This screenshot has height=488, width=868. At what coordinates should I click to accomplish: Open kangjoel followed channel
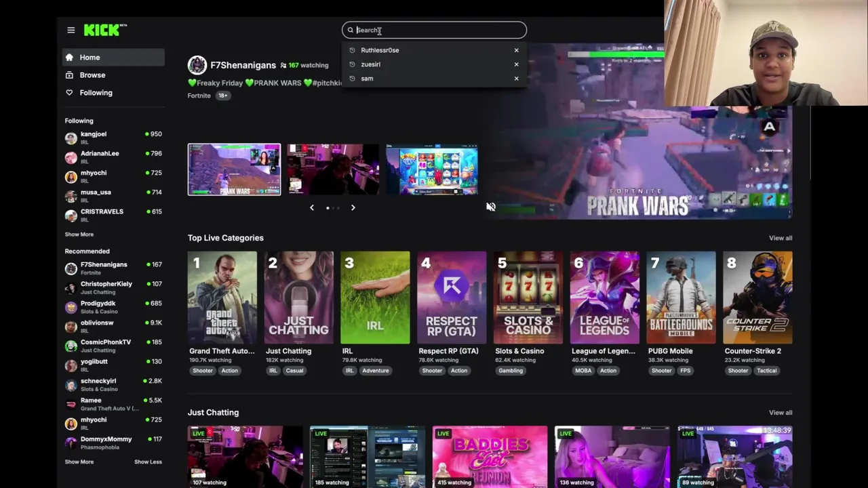pos(113,138)
